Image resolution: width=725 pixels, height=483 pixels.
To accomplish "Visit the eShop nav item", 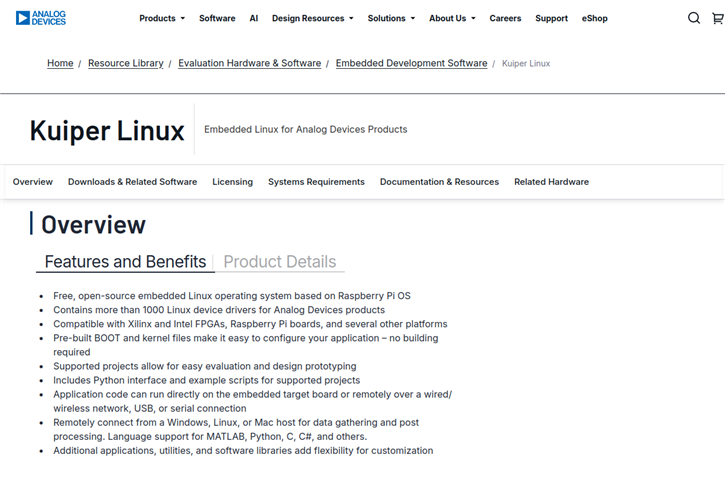I will pyautogui.click(x=594, y=18).
